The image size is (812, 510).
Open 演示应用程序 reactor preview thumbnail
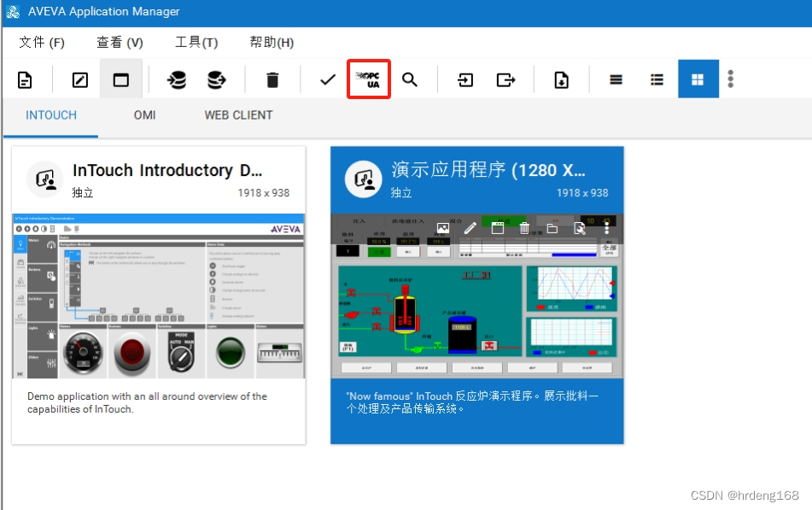tap(477, 296)
